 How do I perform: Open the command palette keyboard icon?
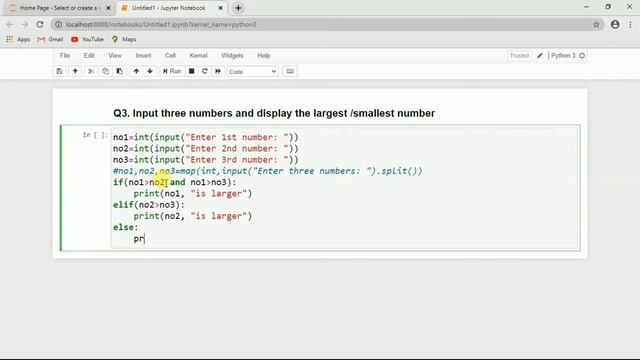(290, 71)
